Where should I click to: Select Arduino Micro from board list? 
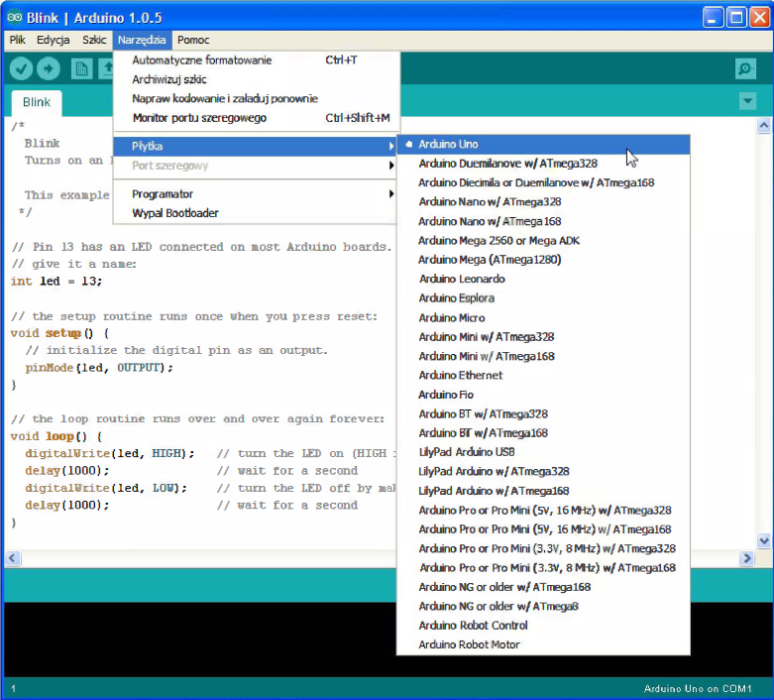pos(543,317)
